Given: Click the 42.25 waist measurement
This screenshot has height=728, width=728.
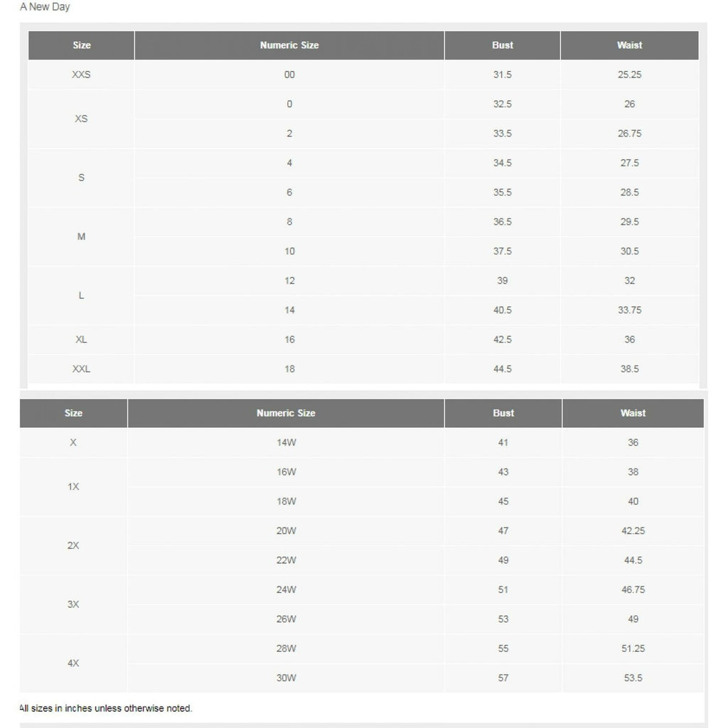Looking at the screenshot, I should (633, 531).
